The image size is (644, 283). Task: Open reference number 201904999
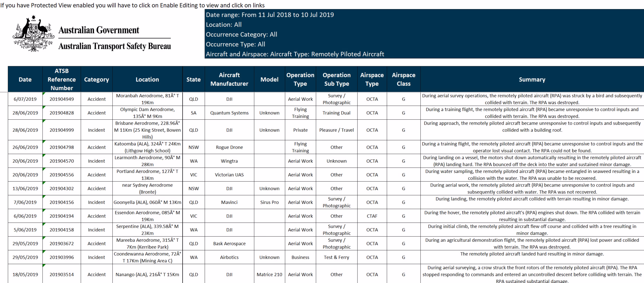tap(62, 130)
